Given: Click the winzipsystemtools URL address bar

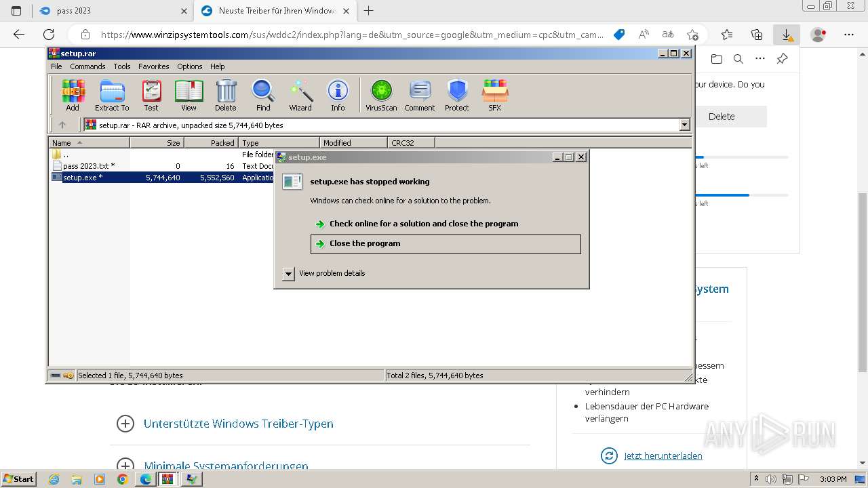Looking at the screenshot, I should click(x=352, y=35).
